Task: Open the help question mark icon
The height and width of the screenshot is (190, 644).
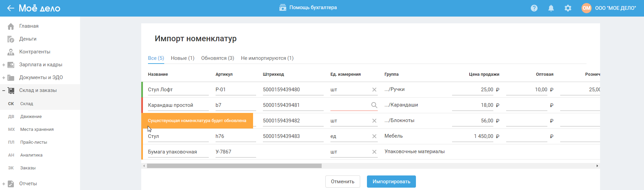Action: click(x=534, y=8)
